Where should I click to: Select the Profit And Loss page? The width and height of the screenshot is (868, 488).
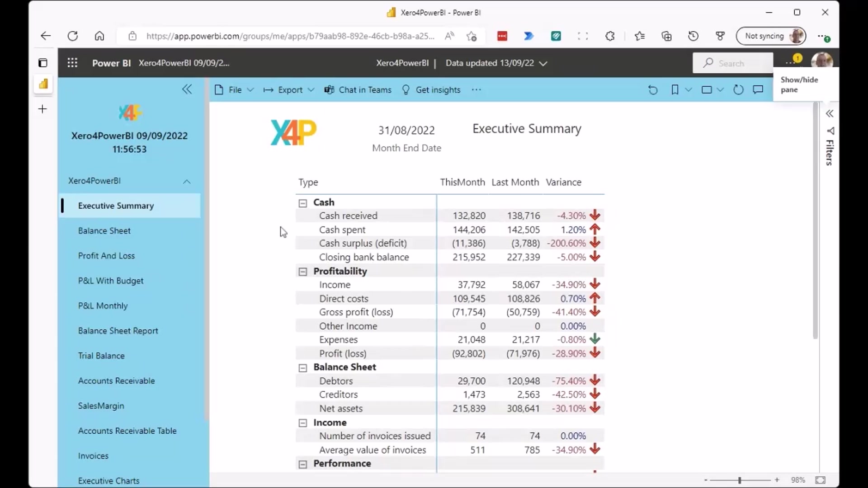pos(106,255)
